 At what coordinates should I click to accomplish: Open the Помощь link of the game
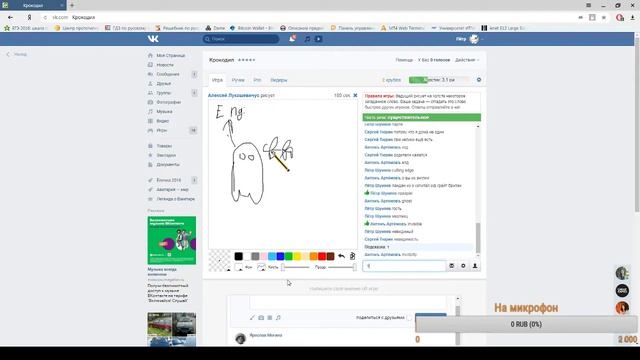tap(404, 60)
